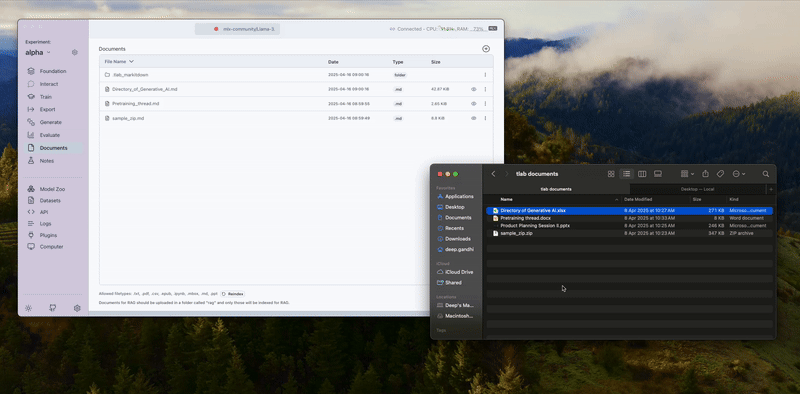Open the Foundation section in sidebar

47,71
